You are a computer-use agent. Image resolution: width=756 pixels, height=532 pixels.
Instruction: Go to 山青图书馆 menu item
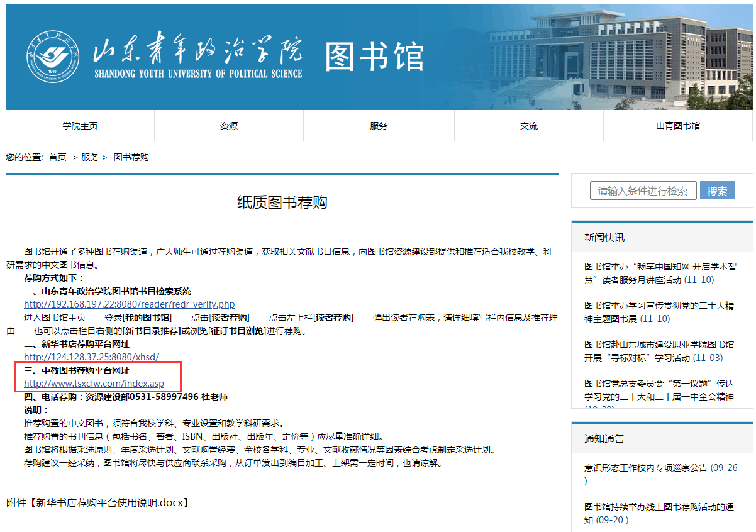coord(677,126)
